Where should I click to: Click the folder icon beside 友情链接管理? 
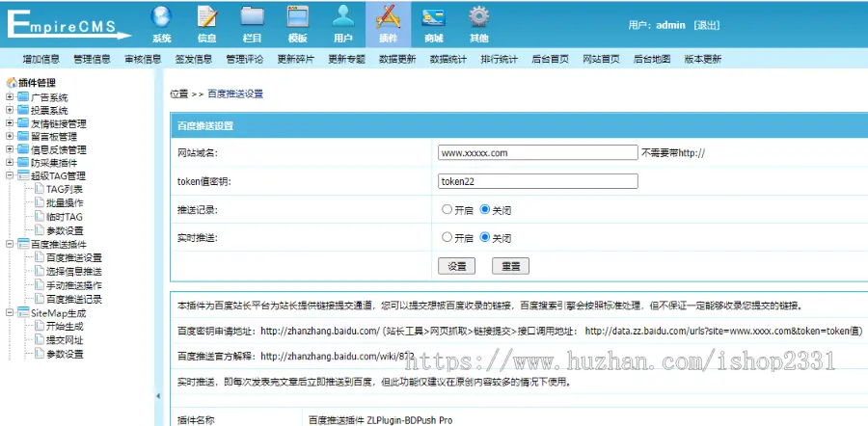23,123
